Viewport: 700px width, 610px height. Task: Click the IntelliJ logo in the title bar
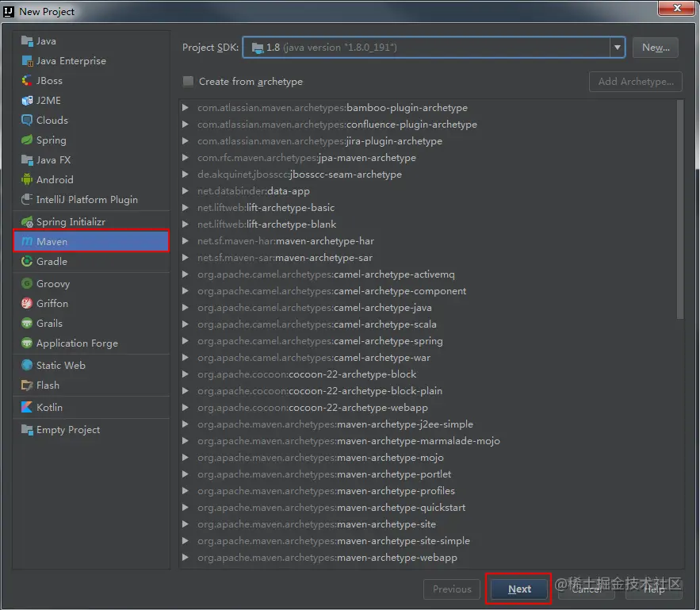[x=9, y=12]
